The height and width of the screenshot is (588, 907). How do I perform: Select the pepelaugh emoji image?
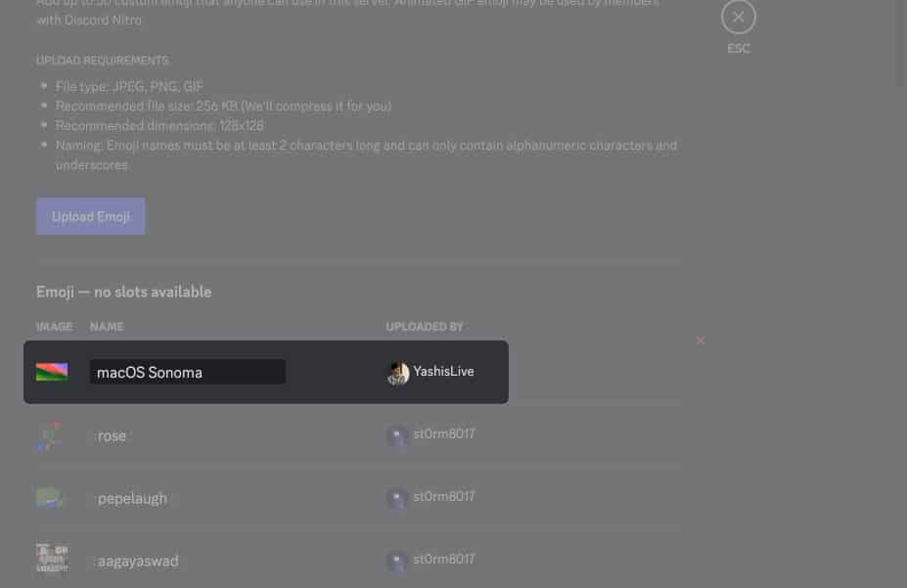49,498
